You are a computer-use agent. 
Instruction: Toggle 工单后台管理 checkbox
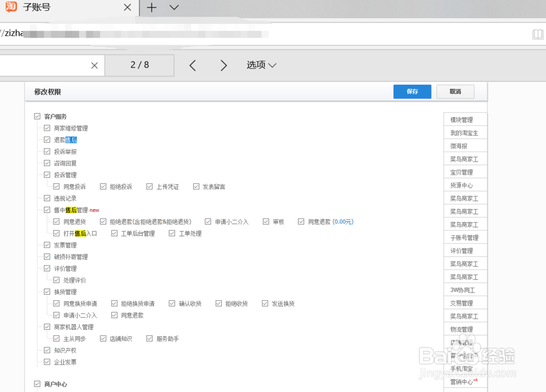click(x=114, y=233)
